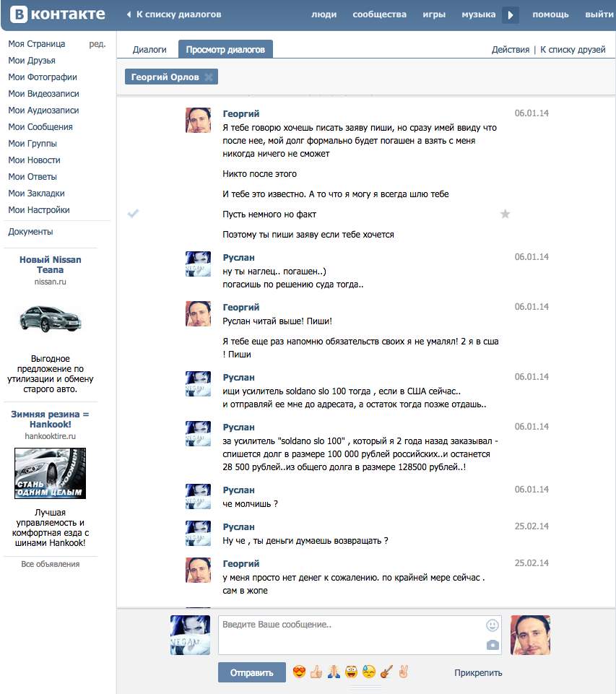Insert the victory hand emoji

403,672
